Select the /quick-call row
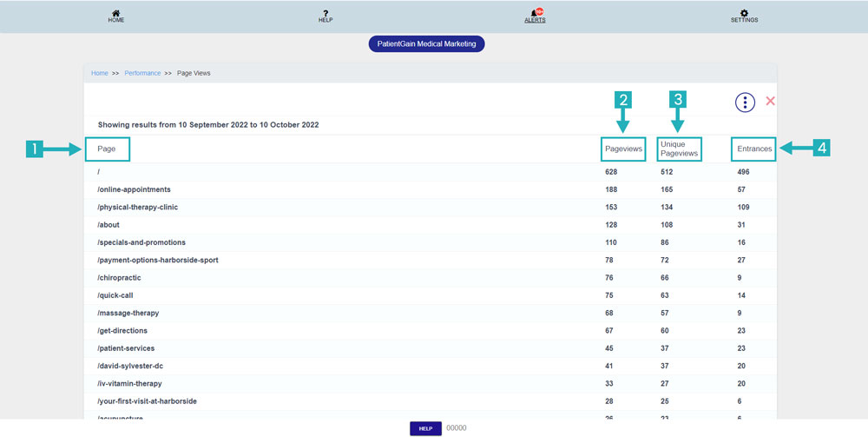Image resolution: width=868 pixels, height=437 pixels. click(431, 295)
